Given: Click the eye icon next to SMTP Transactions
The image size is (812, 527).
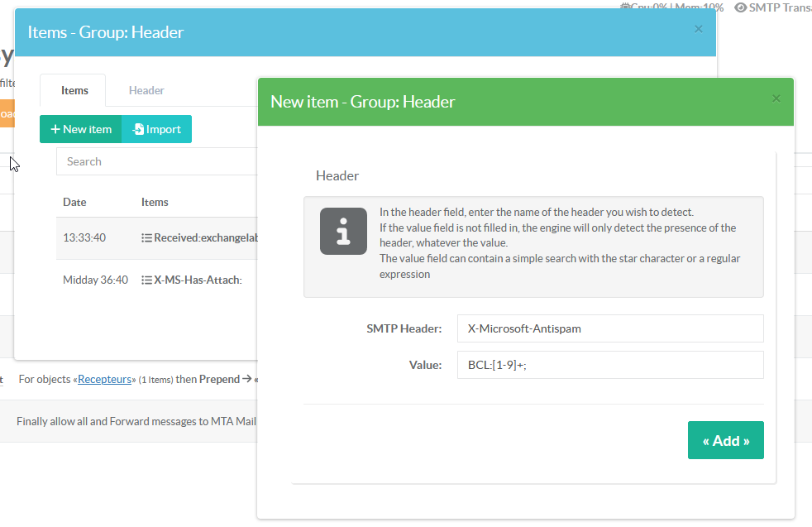Looking at the screenshot, I should [740, 7].
